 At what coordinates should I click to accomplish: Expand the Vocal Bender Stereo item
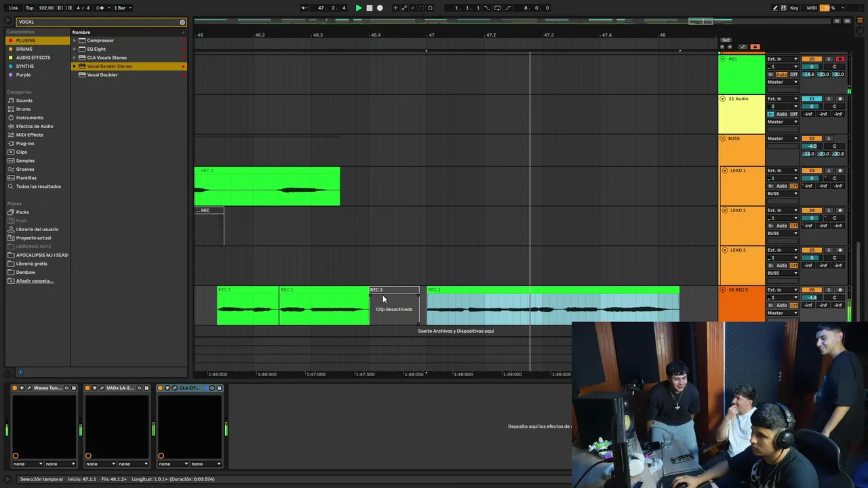(75, 66)
